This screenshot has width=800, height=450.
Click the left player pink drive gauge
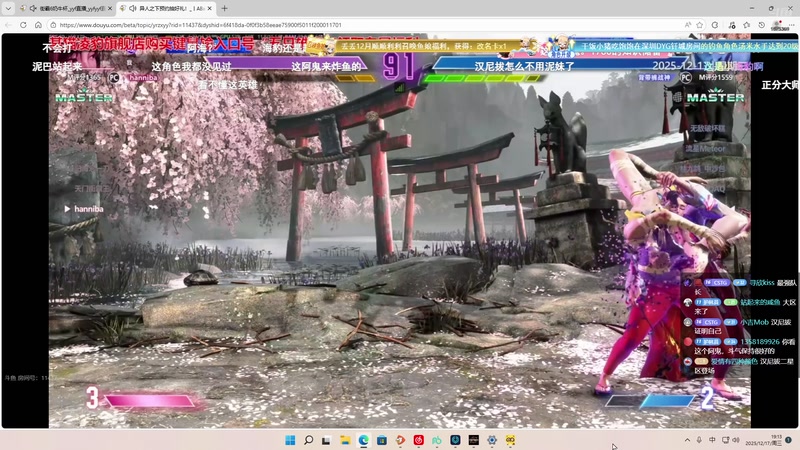click(x=149, y=401)
